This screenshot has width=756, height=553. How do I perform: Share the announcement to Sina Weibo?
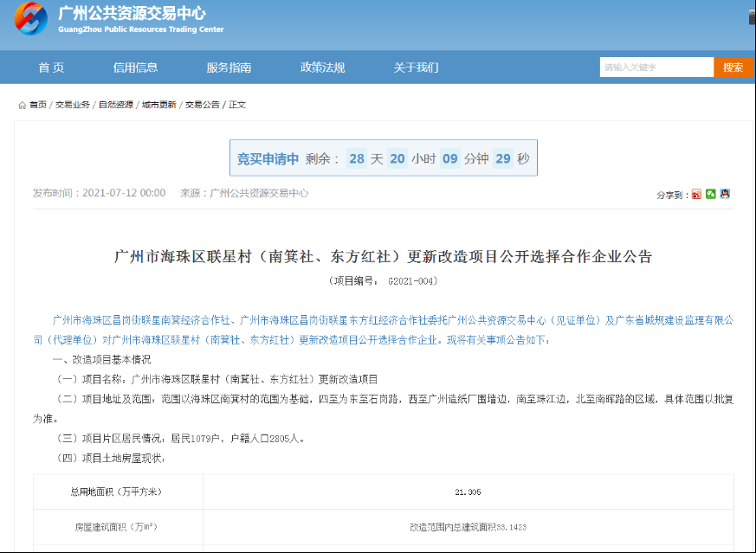[696, 194]
